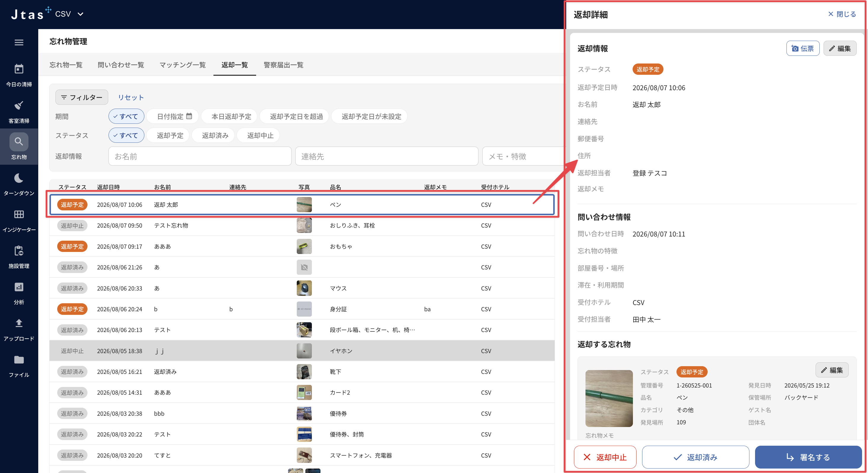Image resolution: width=868 pixels, height=473 pixels.
Task: Close the 返却詳細 panel with 閉じる
Action: point(842,14)
